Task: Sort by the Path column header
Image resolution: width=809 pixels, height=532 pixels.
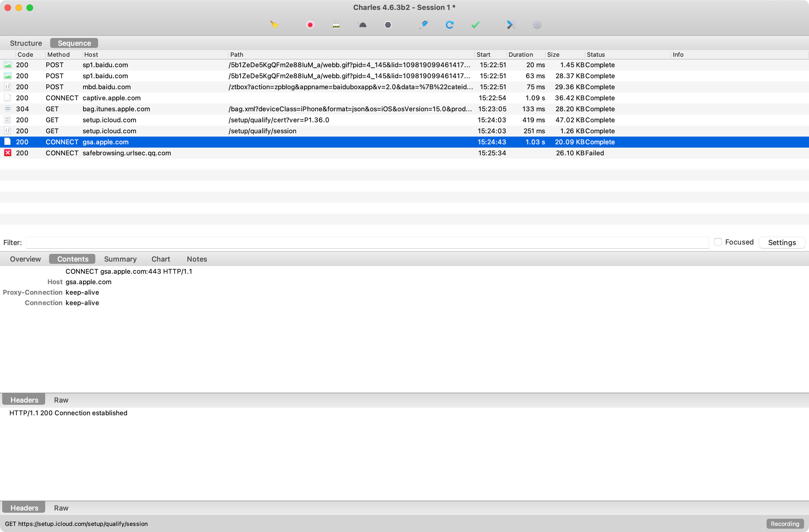Action: (351, 54)
